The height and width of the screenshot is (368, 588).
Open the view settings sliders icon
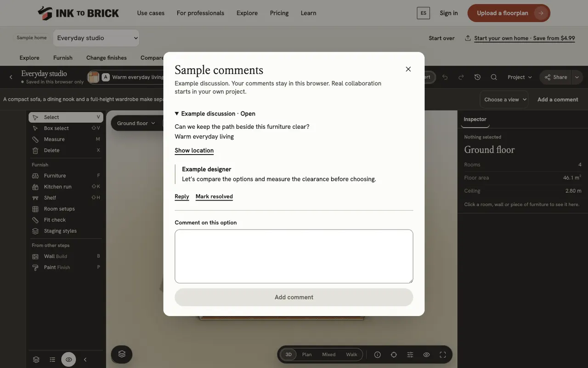click(x=410, y=355)
